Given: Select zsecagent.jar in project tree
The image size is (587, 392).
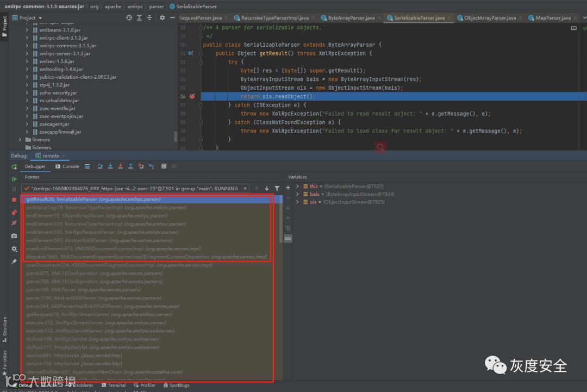Looking at the screenshot, I should tap(54, 124).
